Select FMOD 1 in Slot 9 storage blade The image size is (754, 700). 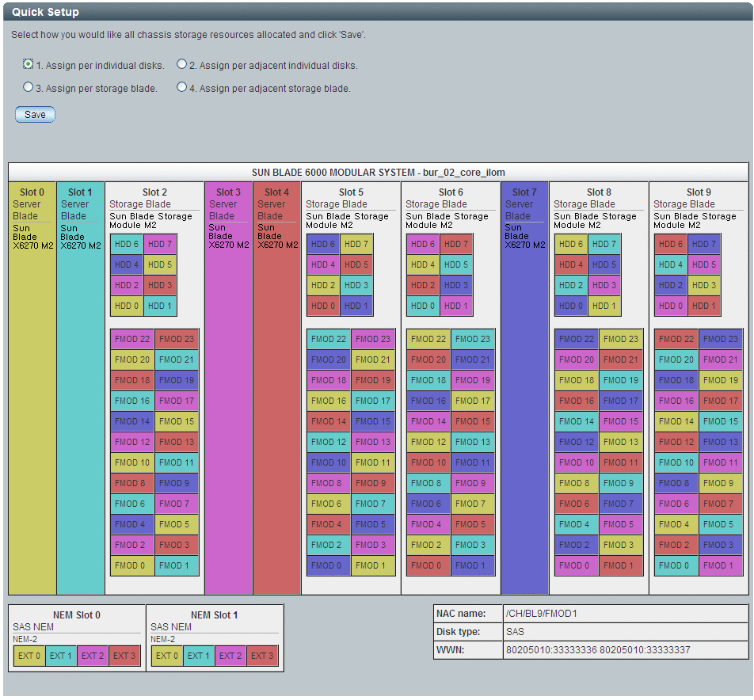click(721, 565)
